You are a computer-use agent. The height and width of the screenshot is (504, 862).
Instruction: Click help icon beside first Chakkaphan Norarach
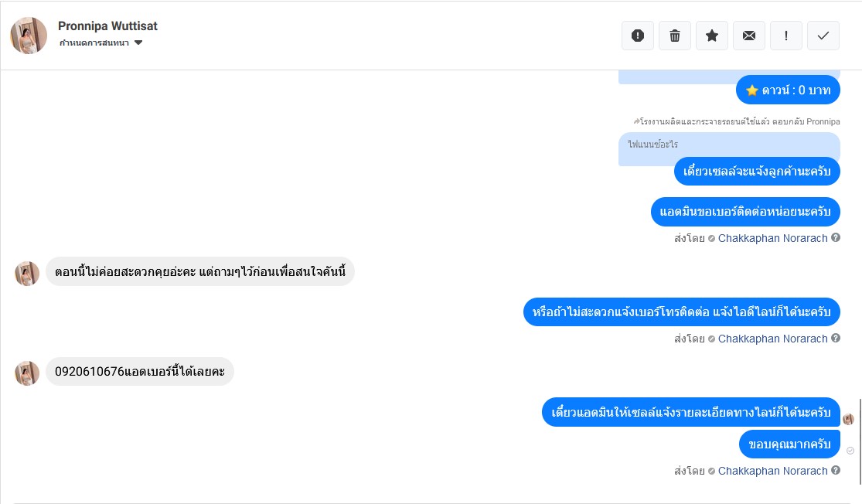tap(836, 238)
